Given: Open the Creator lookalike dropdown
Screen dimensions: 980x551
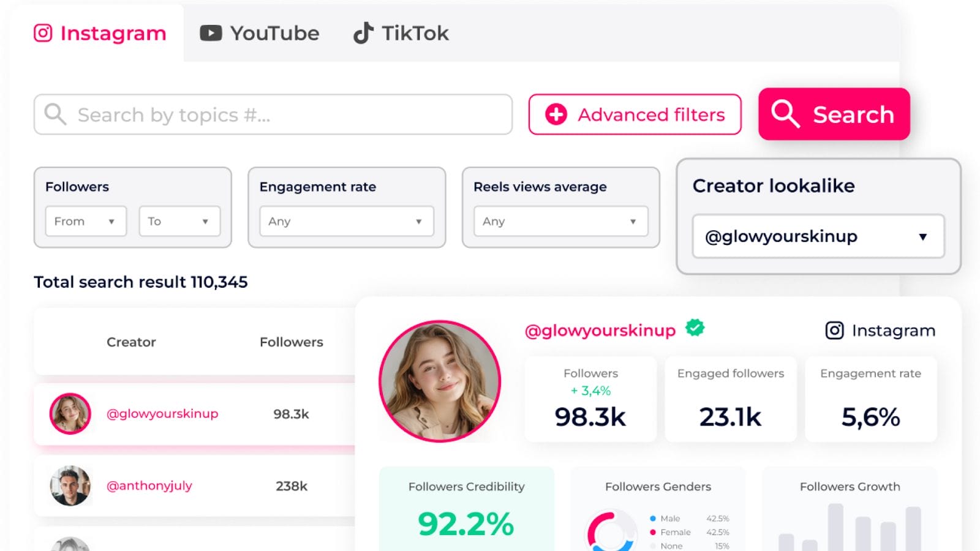Looking at the screenshot, I should pyautogui.click(x=818, y=236).
